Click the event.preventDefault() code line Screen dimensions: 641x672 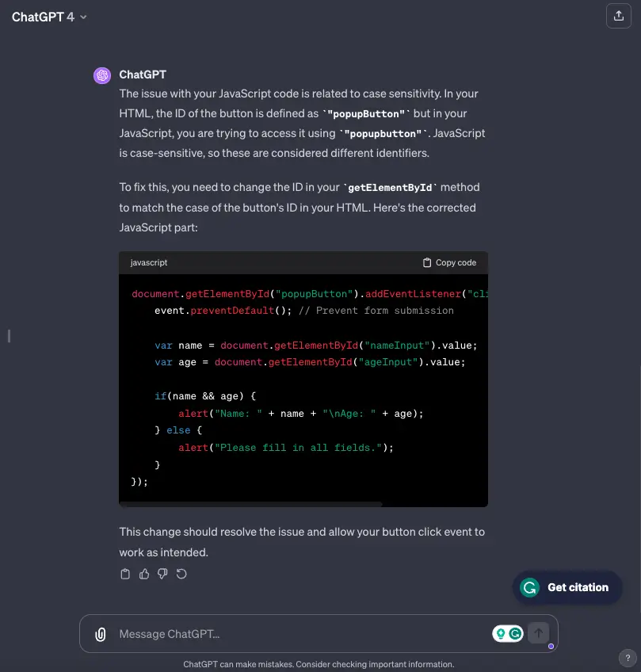pos(303,311)
